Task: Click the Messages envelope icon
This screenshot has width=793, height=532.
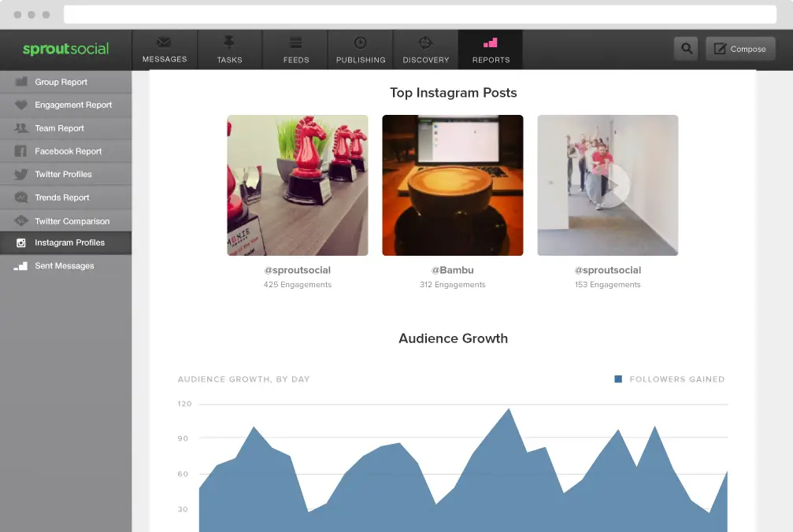Action: (x=164, y=42)
